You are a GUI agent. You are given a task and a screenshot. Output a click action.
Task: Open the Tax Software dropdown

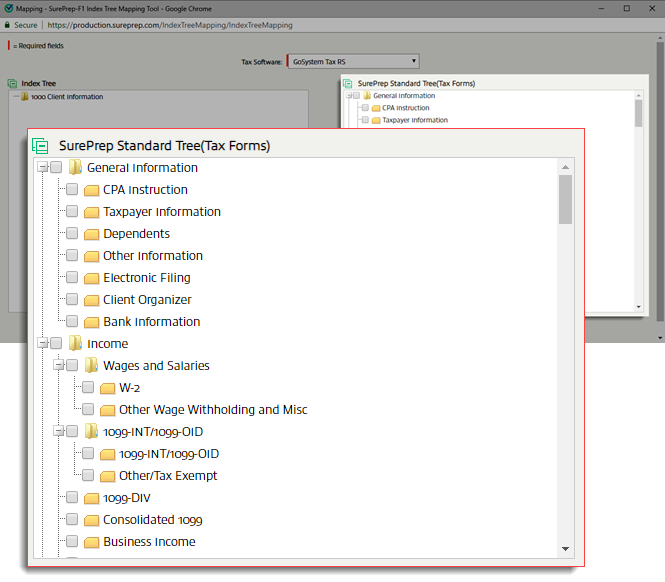(353, 61)
